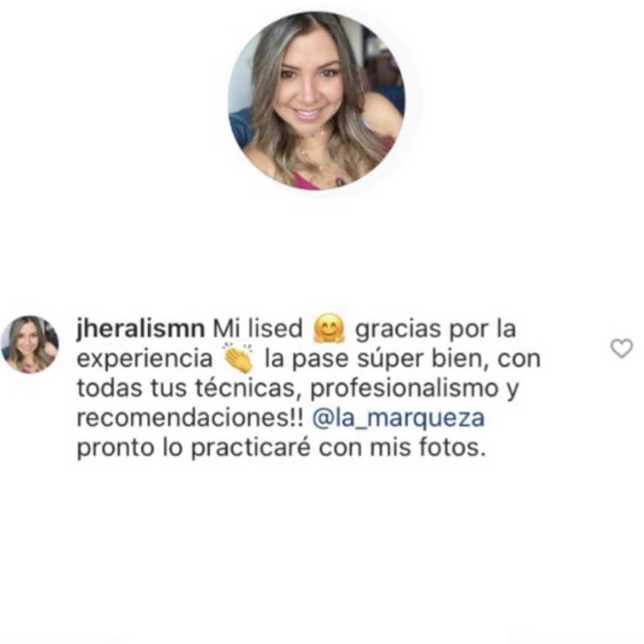644x644 pixels.
Task: Follow the @la_marqueza mention link
Action: coord(399,418)
